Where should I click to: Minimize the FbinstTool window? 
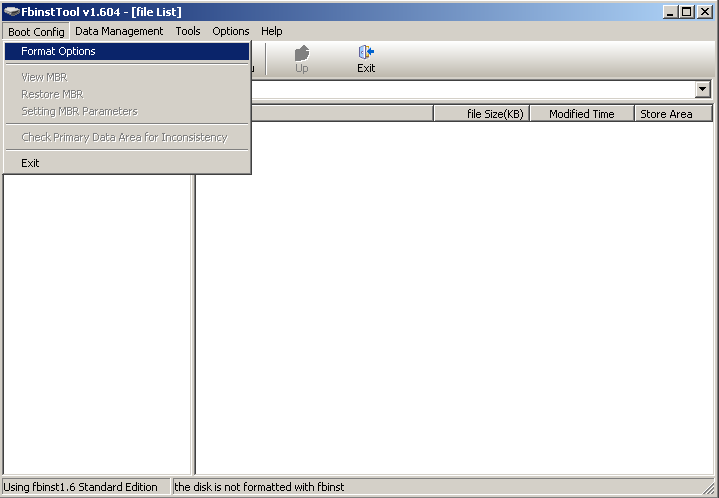(670, 12)
